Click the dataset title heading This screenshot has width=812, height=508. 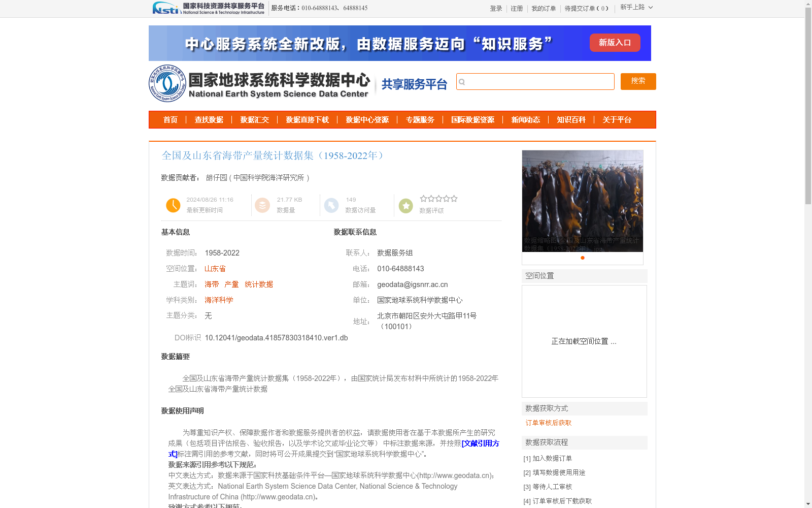[272, 155]
